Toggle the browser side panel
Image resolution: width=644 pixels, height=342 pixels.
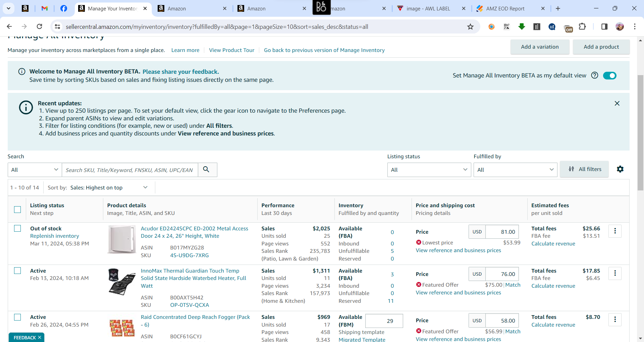(x=604, y=26)
